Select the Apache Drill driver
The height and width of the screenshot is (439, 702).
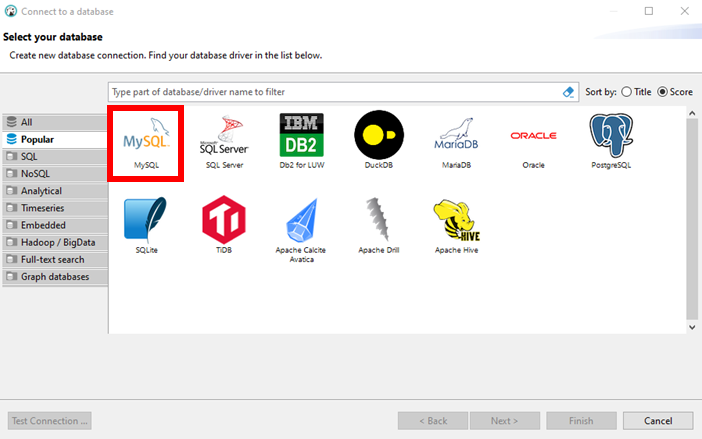click(379, 226)
